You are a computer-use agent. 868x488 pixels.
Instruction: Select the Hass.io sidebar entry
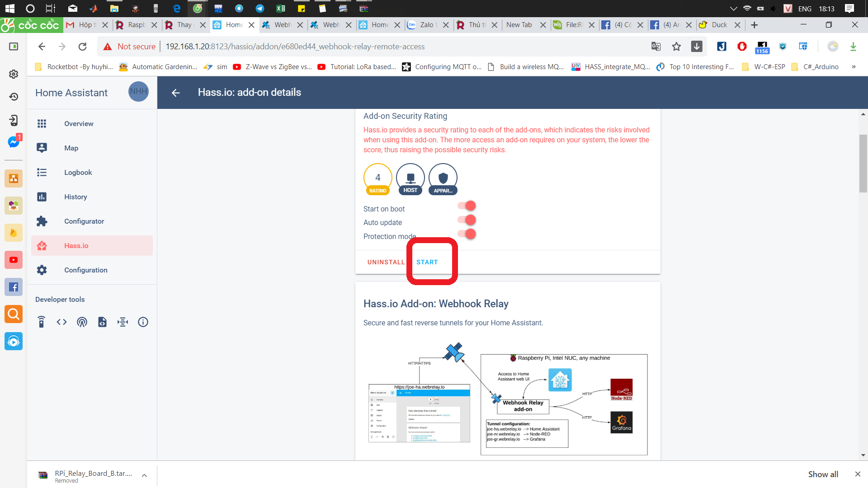(x=92, y=246)
